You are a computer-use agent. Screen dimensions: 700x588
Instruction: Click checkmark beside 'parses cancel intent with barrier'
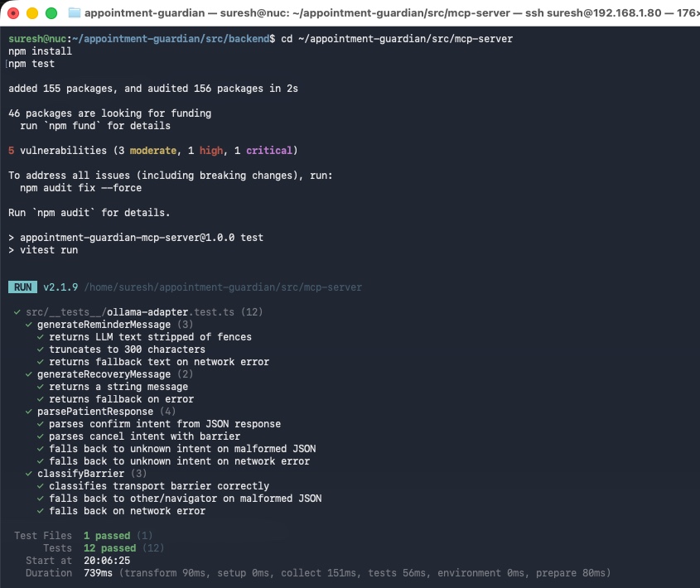point(41,436)
